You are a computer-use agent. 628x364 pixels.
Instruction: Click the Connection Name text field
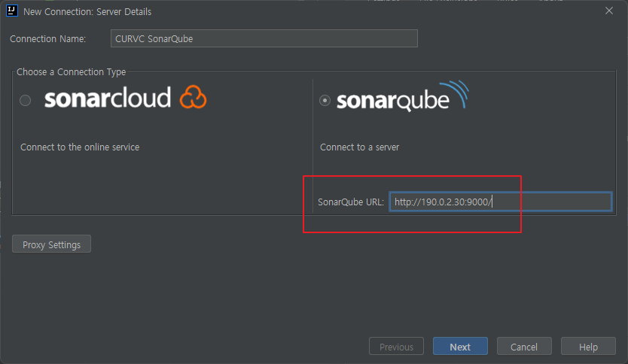pos(264,38)
